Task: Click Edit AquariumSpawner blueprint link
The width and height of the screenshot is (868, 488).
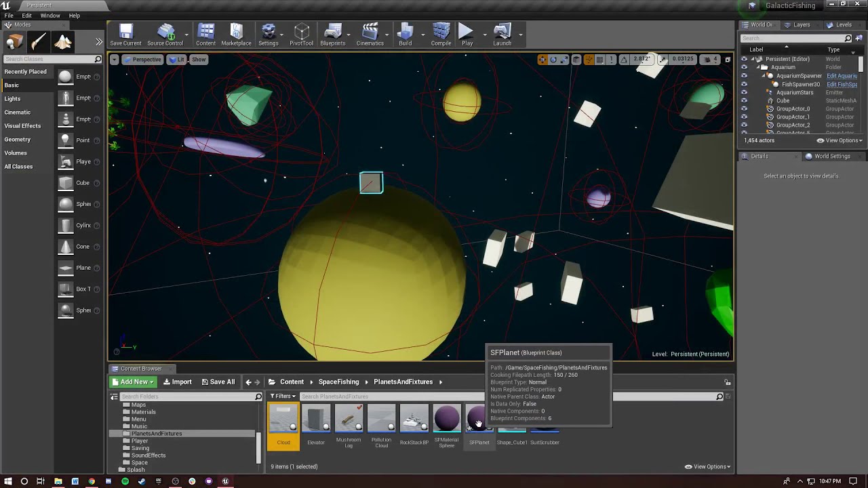Action: click(842, 76)
